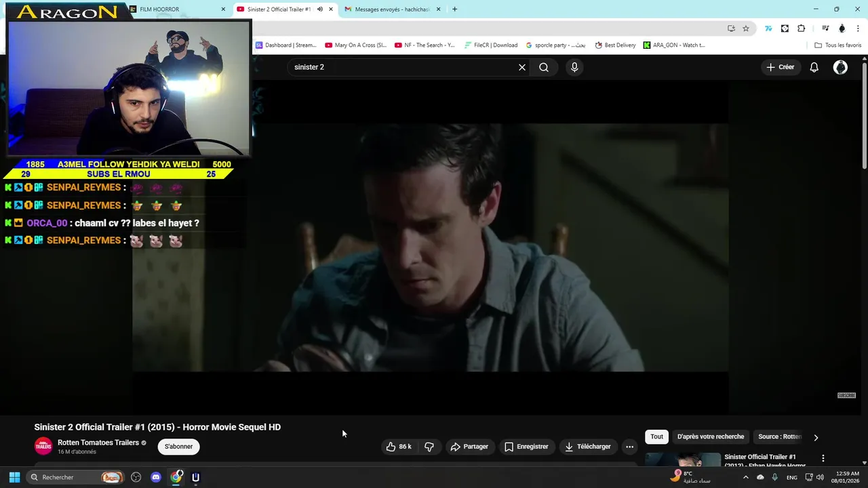
Task: Clear the YouTube search box text
Action: (x=522, y=67)
